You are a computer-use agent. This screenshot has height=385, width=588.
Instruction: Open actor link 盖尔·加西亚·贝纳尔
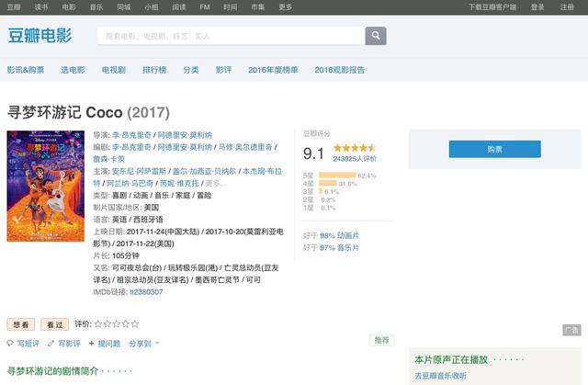coord(204,171)
